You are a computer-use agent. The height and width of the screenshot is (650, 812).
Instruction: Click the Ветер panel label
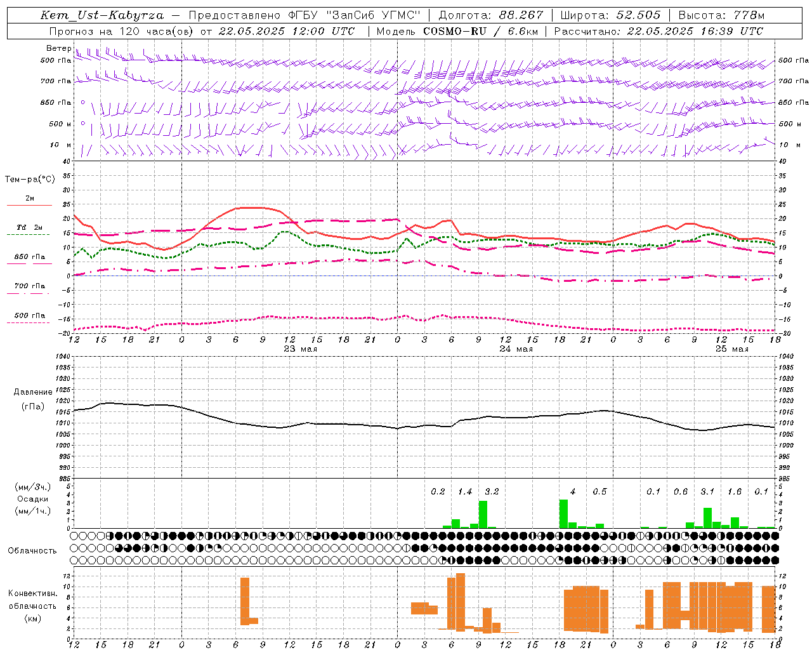point(58,48)
